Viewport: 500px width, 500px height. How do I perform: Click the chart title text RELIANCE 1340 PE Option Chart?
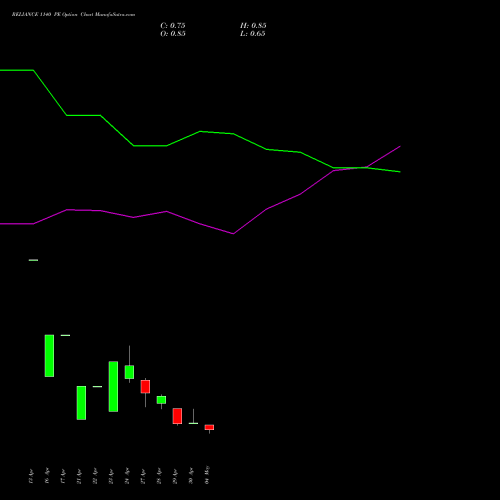[74, 15]
